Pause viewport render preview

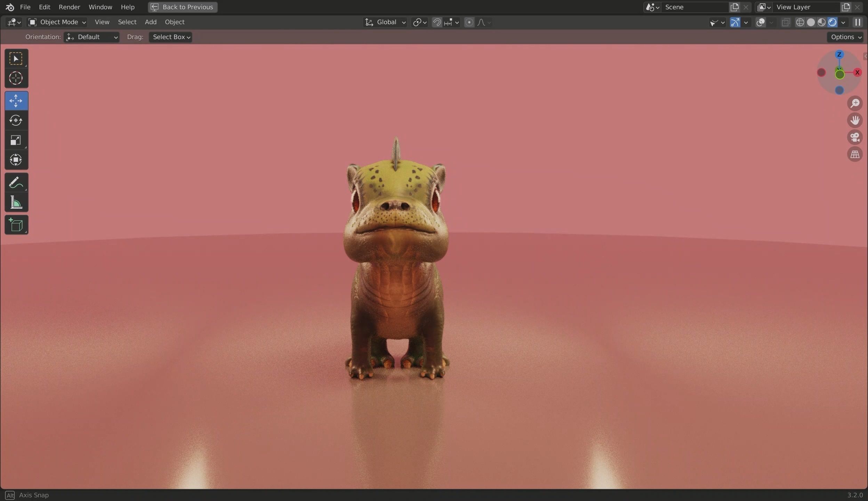[858, 22]
